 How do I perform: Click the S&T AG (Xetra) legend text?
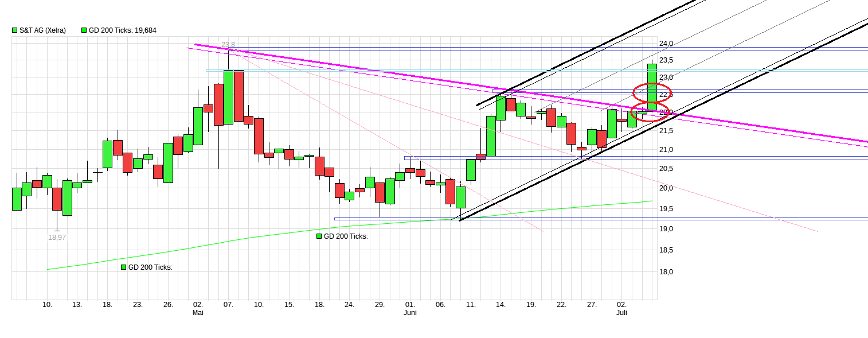(x=42, y=30)
